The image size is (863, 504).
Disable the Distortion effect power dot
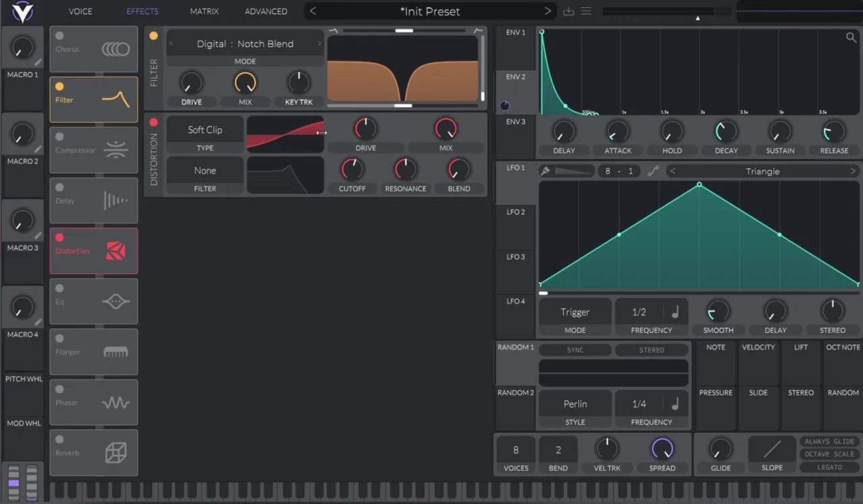pos(59,237)
